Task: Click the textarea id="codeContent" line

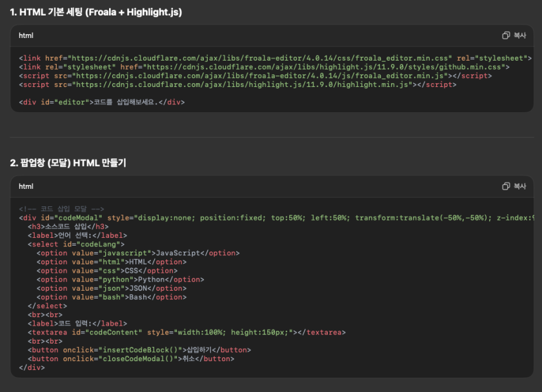Action: (x=186, y=332)
